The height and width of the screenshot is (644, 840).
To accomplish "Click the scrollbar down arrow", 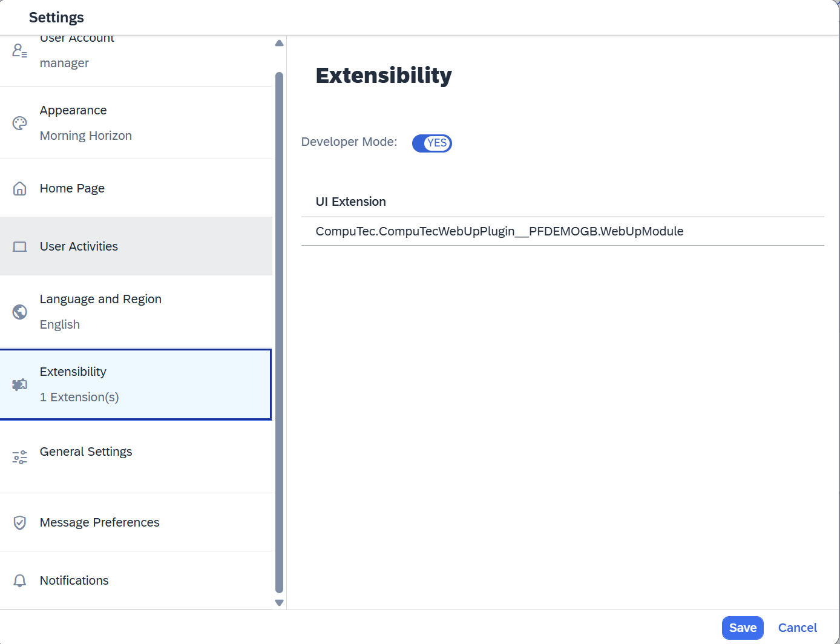I will tap(279, 602).
